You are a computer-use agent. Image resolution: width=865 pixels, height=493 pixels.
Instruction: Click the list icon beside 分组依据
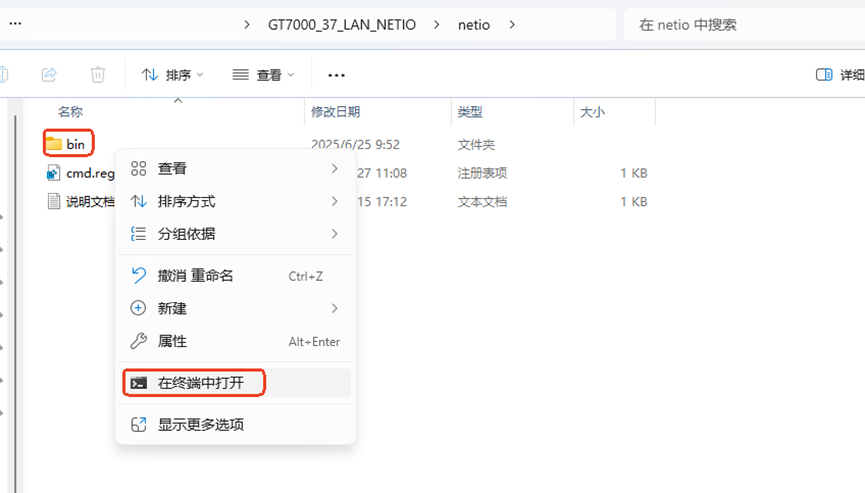138,234
